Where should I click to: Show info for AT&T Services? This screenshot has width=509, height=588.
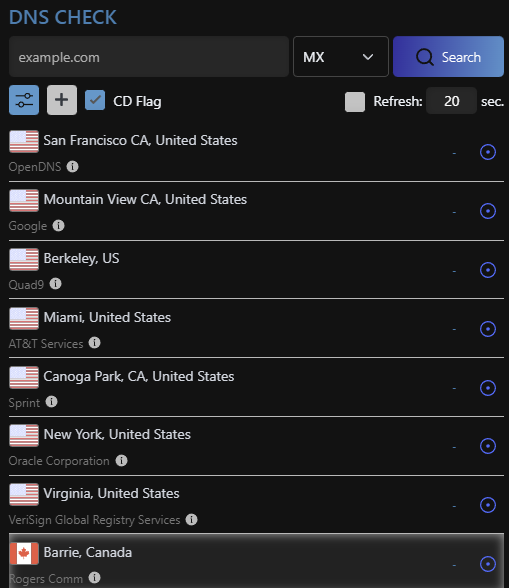(95, 343)
